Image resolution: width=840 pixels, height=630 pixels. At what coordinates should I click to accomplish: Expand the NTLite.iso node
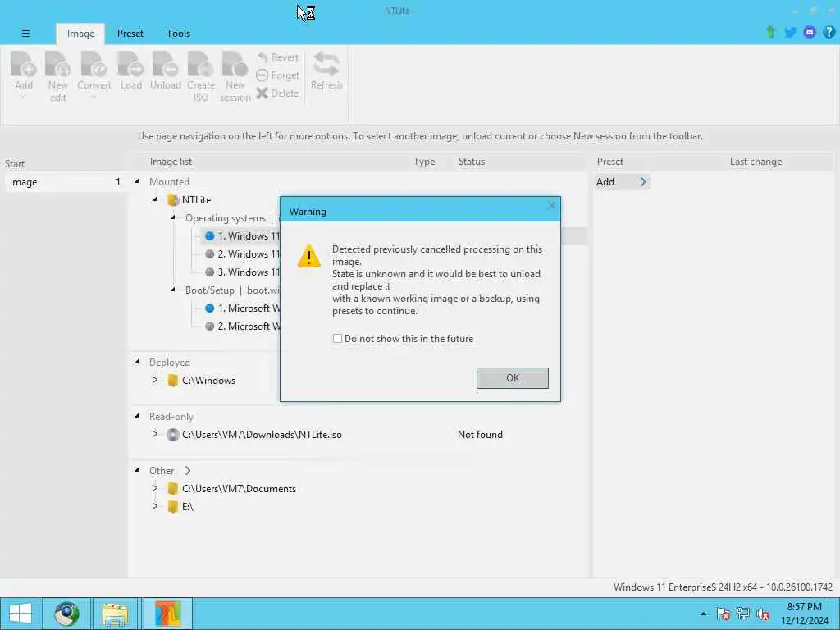coord(155,434)
